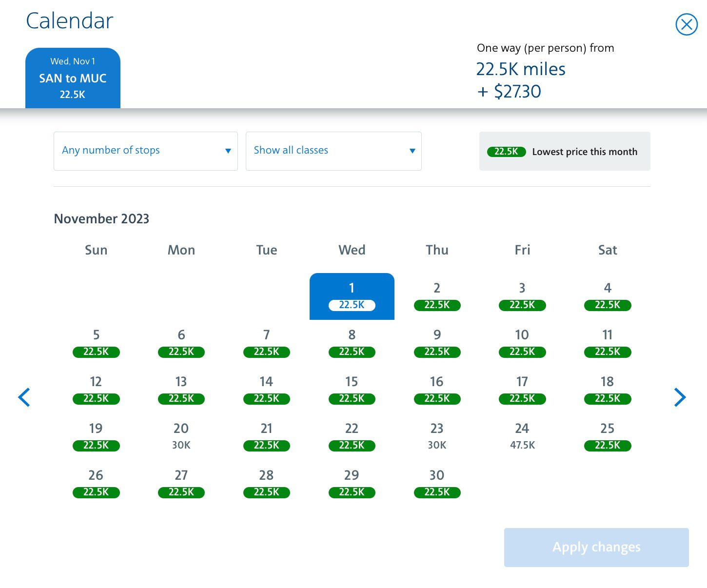
Task: Pick November 20 priced at 30K
Action: point(181,436)
